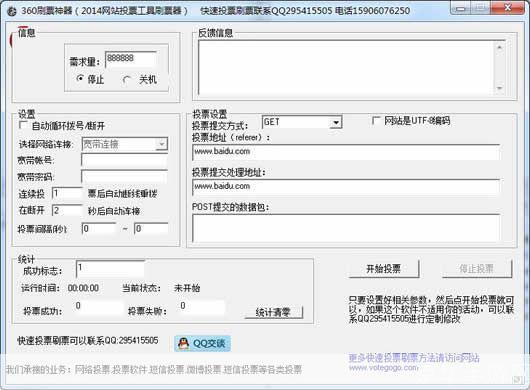Minimize the window
Screen dimensions: 530x390
(x=460, y=8)
